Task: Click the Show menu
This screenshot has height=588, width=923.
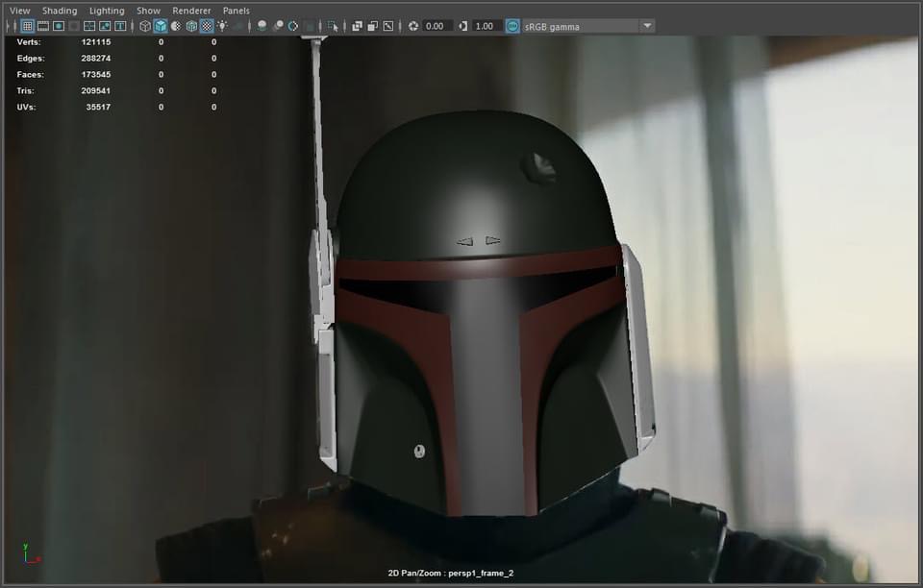Action: [148, 11]
